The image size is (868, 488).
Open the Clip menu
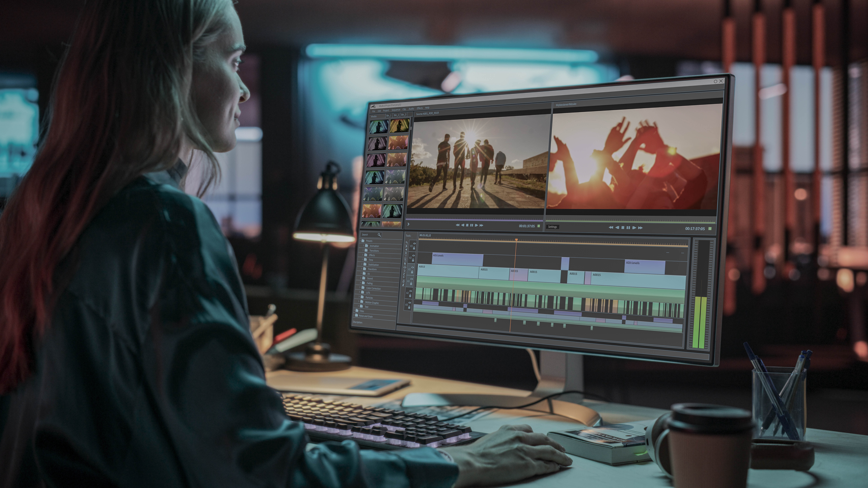(404, 109)
